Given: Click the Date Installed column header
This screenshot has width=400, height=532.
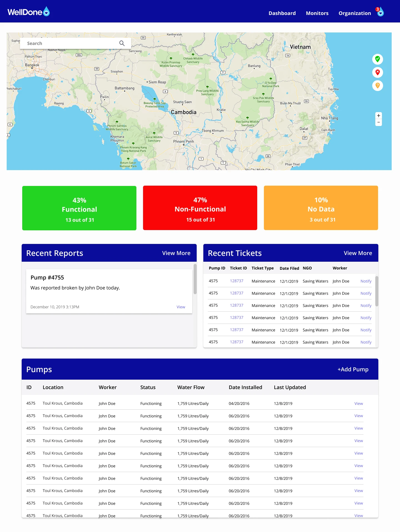Looking at the screenshot, I should (x=245, y=387).
